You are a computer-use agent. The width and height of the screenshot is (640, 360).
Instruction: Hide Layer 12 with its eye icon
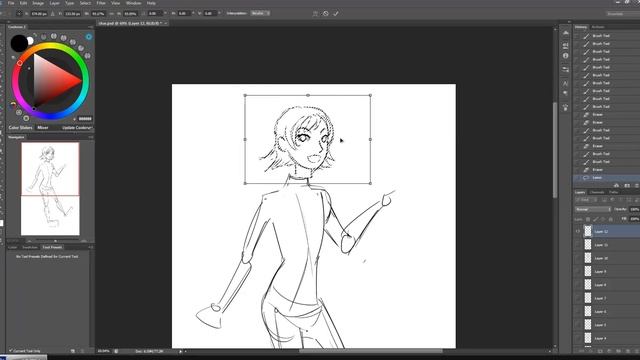click(x=578, y=231)
